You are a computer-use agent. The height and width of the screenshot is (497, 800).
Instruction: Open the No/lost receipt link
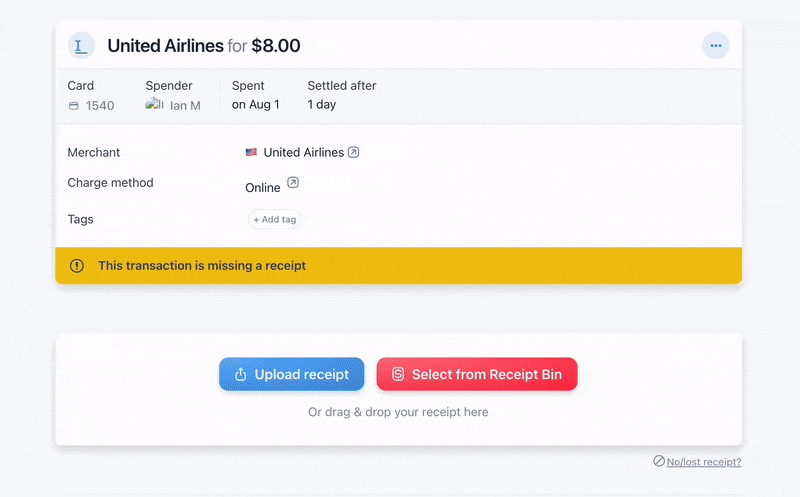[x=704, y=462]
